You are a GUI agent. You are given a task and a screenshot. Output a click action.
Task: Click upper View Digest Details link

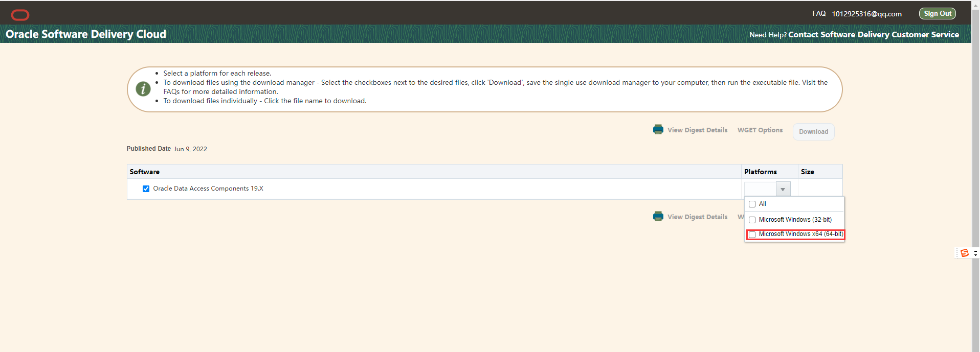[697, 130]
